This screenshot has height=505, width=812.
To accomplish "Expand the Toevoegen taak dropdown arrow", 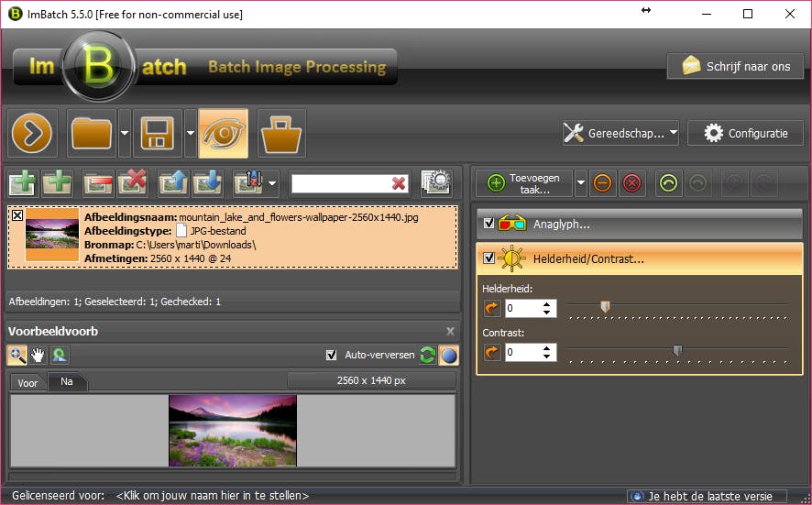I will pyautogui.click(x=580, y=182).
